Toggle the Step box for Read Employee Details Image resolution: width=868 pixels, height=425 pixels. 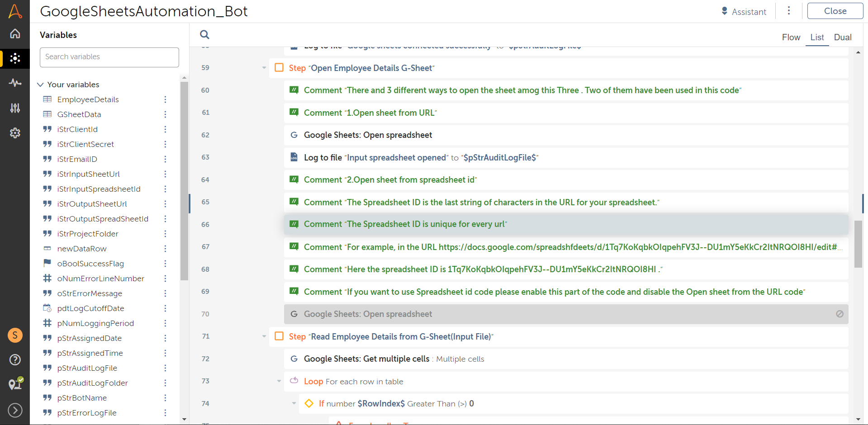(x=279, y=336)
